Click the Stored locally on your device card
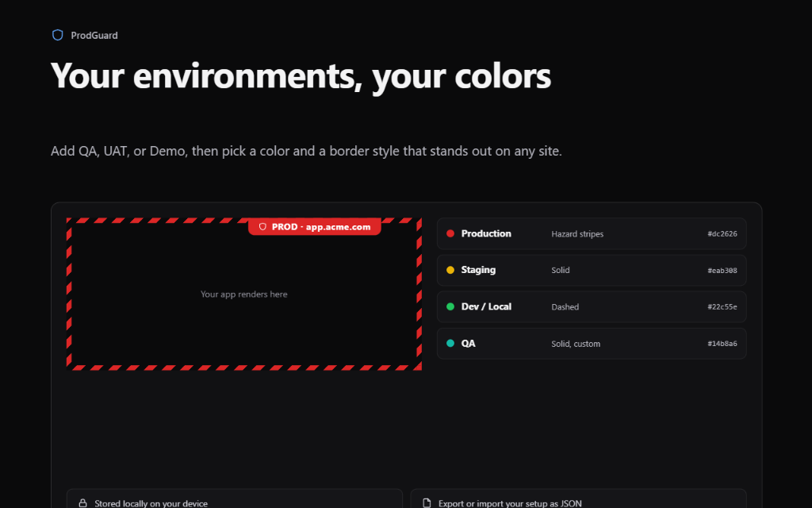The height and width of the screenshot is (508, 812). [x=235, y=498]
